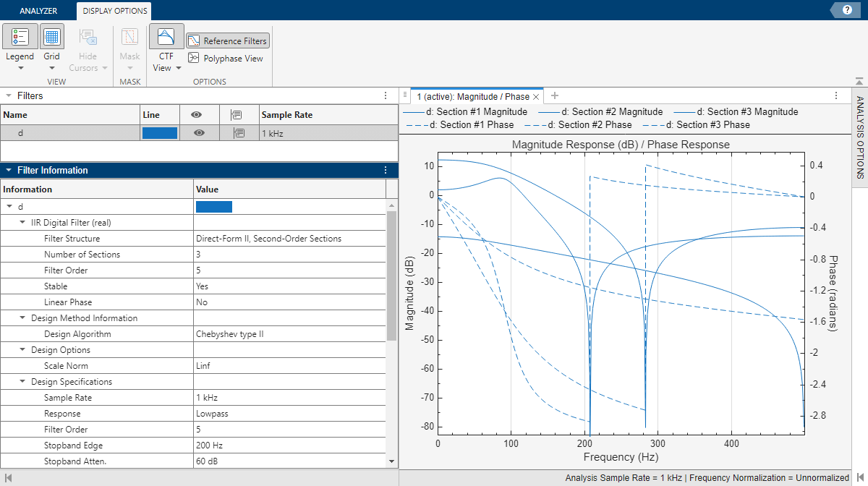Switch to the Analyzer tab
The image size is (868, 486).
click(x=38, y=11)
